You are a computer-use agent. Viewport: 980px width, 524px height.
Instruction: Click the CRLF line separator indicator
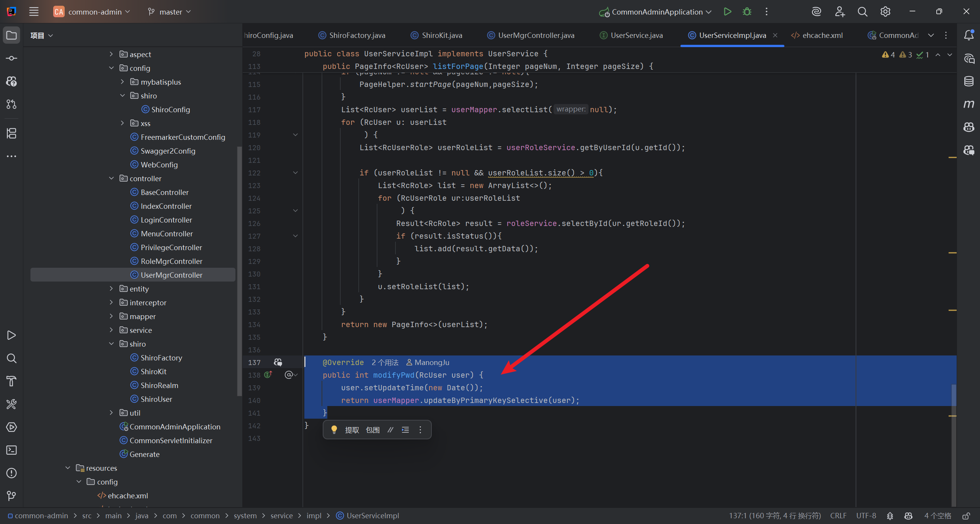pyautogui.click(x=838, y=516)
